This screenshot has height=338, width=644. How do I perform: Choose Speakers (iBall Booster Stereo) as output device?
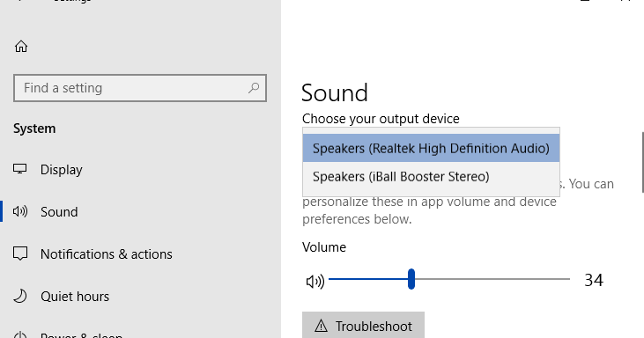(x=431, y=176)
